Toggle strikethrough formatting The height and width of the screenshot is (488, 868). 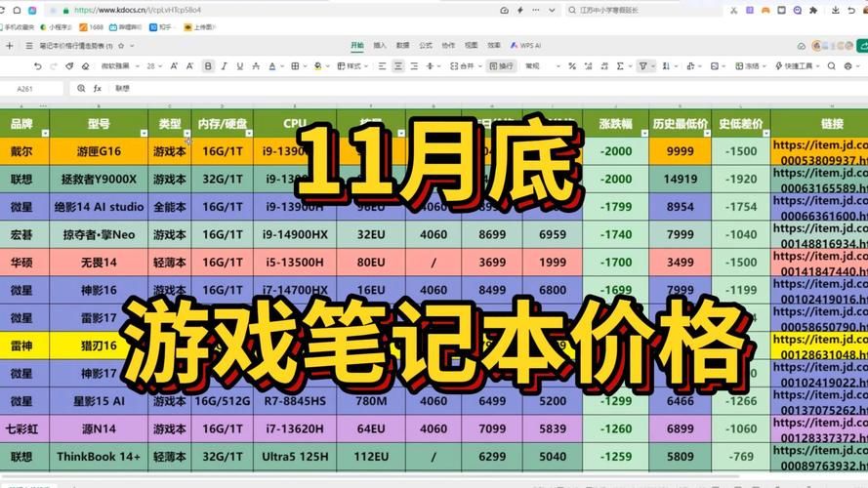[x=256, y=65]
